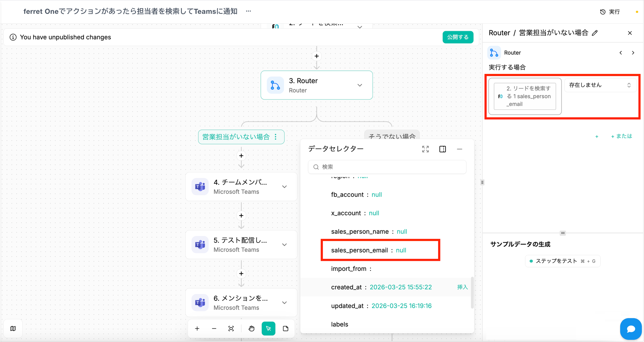The width and height of the screenshot is (644, 342).
Task: Select the pointer selection tool
Action: [268, 328]
